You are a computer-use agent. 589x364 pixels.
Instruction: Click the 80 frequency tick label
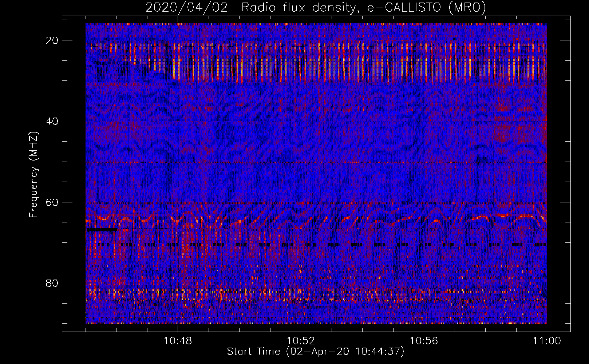coord(52,283)
